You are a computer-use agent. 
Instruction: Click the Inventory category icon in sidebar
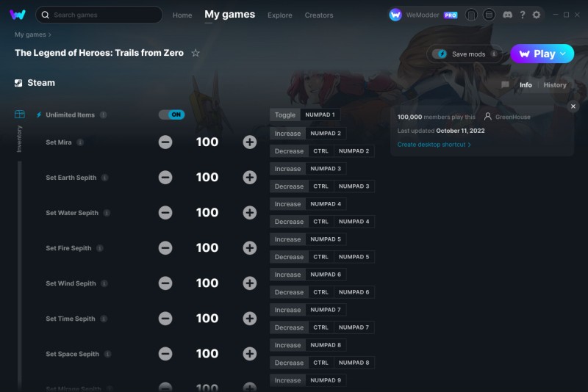(20, 115)
